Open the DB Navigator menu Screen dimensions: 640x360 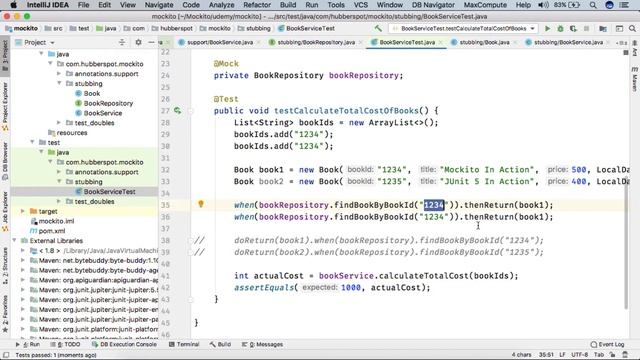point(433,5)
